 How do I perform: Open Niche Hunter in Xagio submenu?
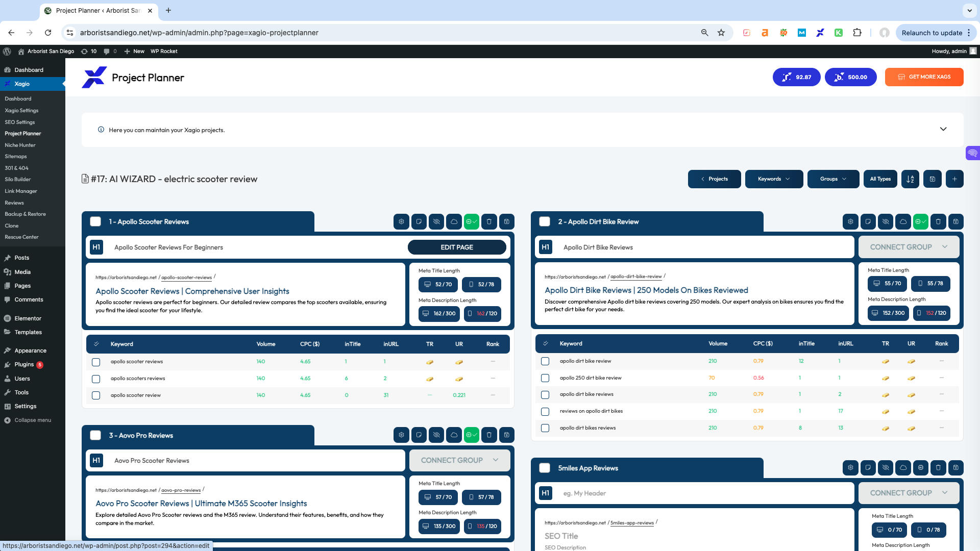[x=20, y=145]
